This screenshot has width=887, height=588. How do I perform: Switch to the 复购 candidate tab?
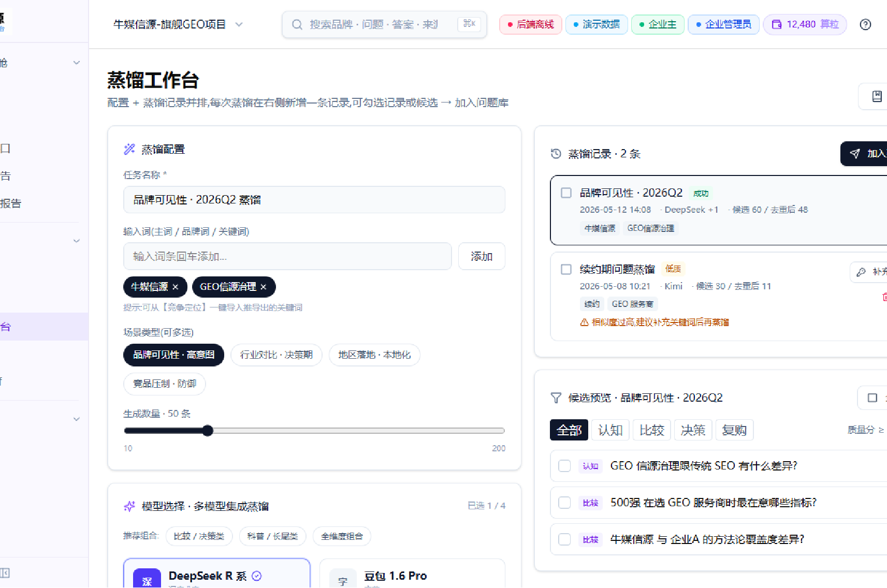(734, 430)
